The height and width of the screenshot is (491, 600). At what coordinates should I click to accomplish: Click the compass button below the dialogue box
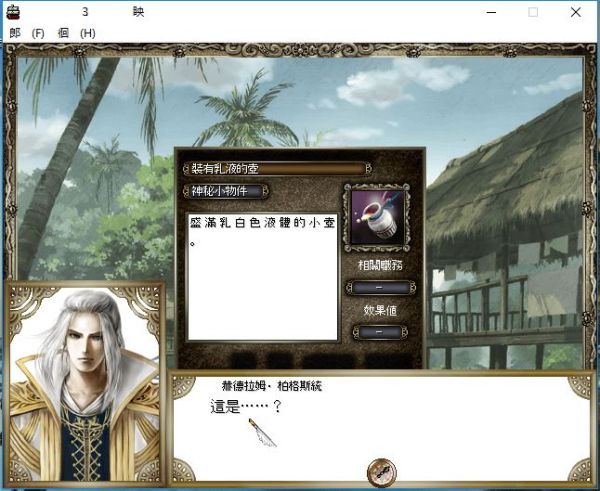pyautogui.click(x=381, y=472)
